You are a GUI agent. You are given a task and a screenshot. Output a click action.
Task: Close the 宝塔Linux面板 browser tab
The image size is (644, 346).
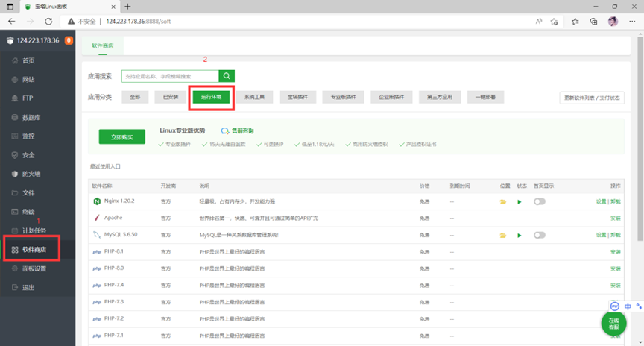click(x=113, y=7)
